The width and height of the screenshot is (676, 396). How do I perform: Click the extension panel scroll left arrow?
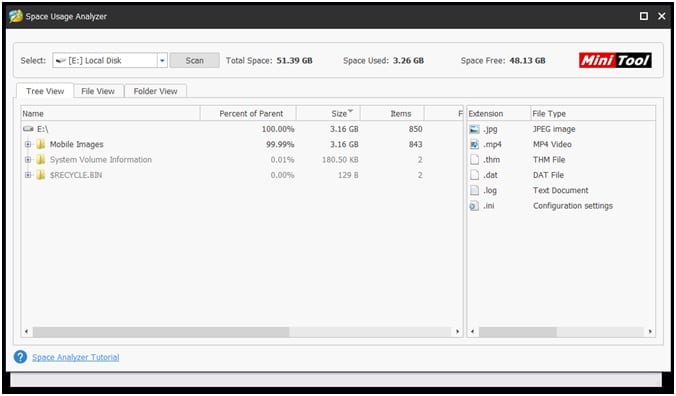tap(473, 332)
